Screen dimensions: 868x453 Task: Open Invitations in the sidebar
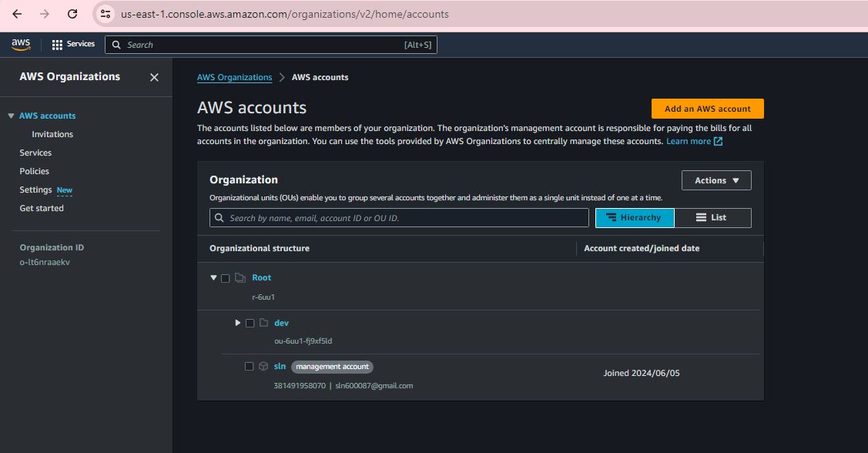[52, 134]
